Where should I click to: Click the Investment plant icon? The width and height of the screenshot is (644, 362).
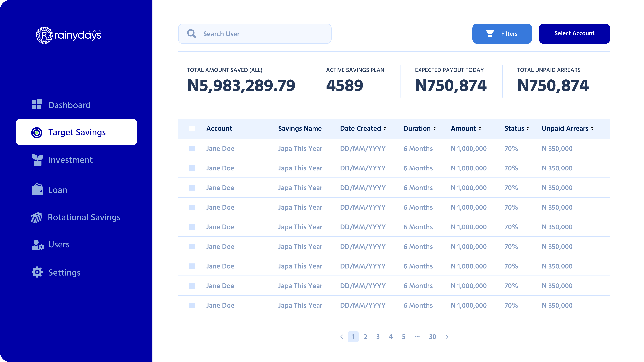pyautogui.click(x=37, y=160)
